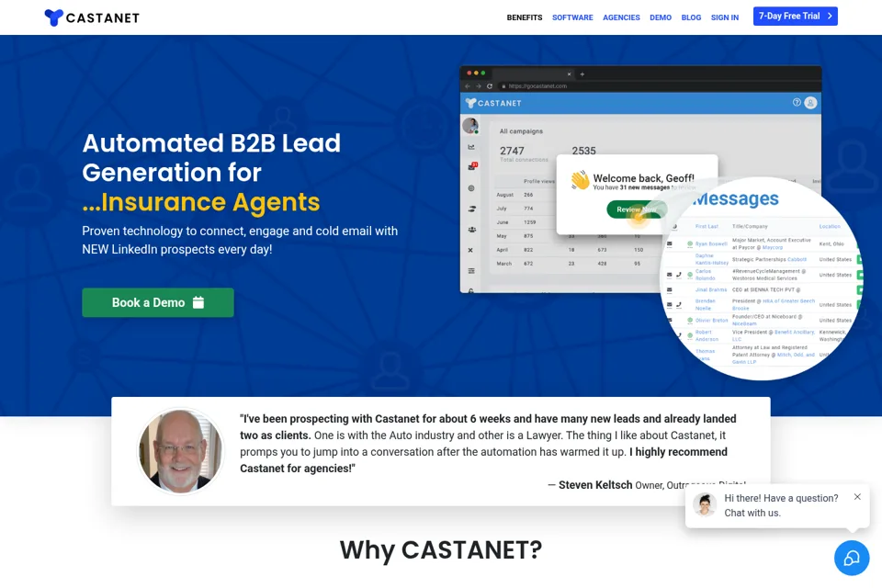Screen dimensions: 882x588
Task: Start the 7-Day Free Trial
Action: coord(796,17)
